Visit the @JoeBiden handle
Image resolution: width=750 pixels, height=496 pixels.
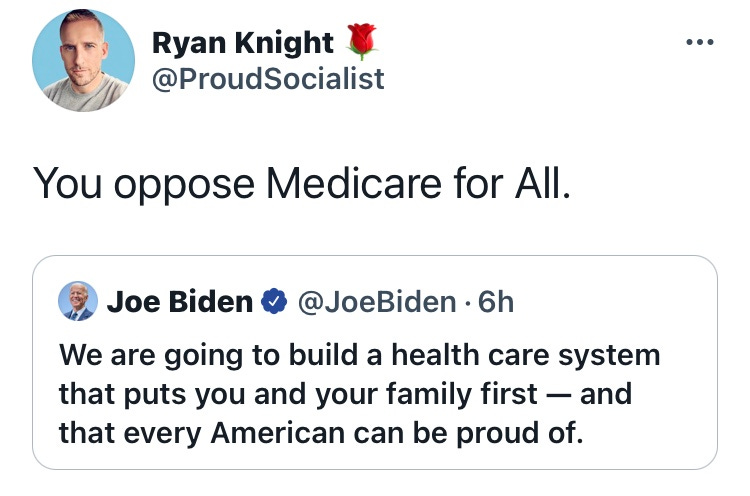coord(377,302)
